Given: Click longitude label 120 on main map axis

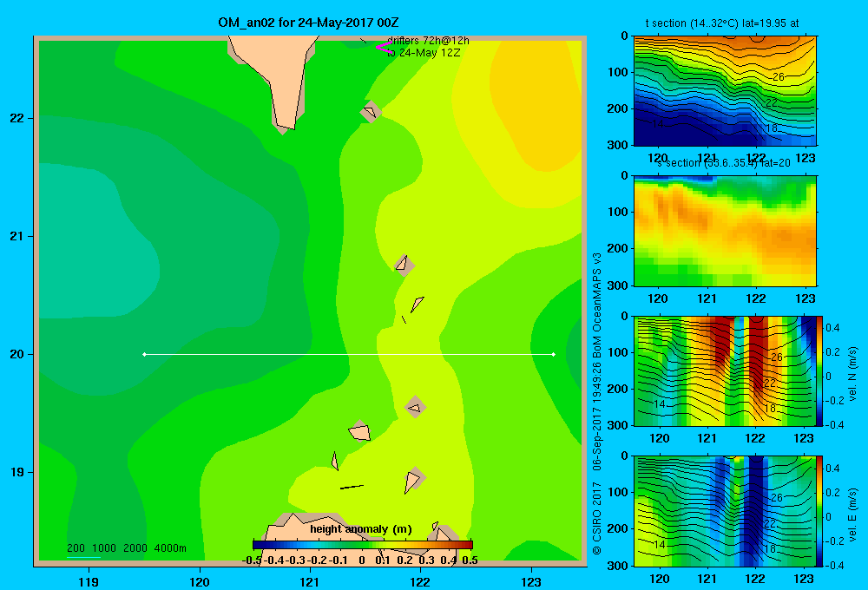Looking at the screenshot, I should (x=200, y=581).
